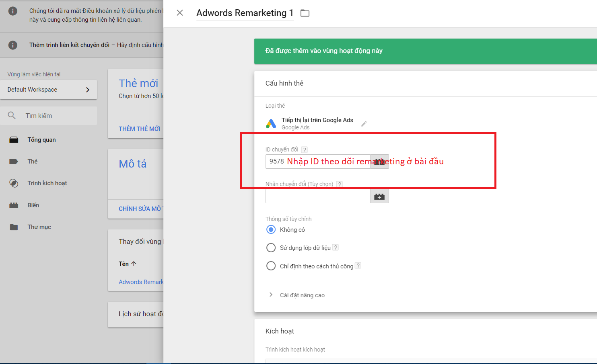Sort by Tên column arrow
Viewport: 597px width, 364px height.
134,264
